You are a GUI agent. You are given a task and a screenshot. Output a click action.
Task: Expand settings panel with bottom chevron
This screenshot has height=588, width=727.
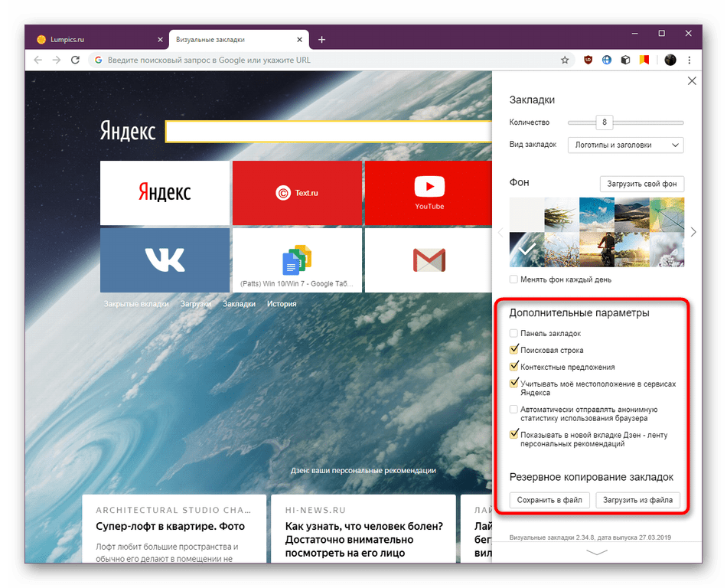tap(597, 552)
